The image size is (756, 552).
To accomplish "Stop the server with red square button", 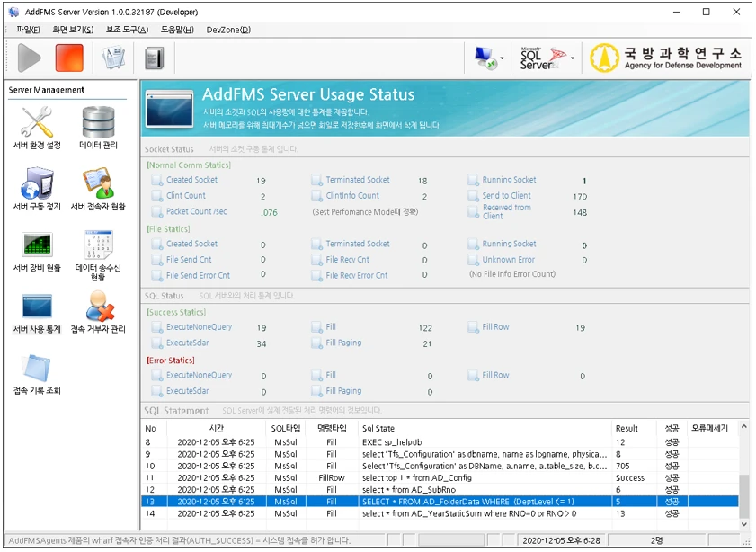I will click(x=69, y=58).
